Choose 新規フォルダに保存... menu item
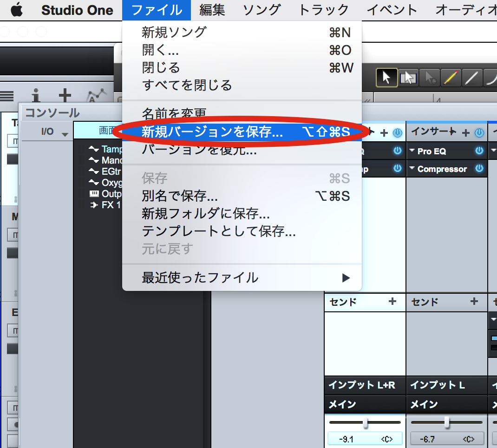This screenshot has width=497, height=448. coord(242,214)
